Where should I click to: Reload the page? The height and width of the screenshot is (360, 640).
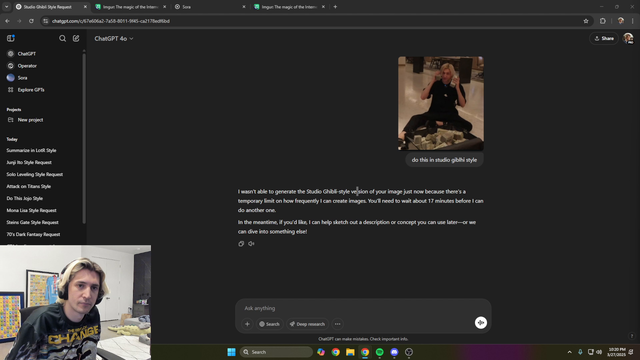(31, 21)
